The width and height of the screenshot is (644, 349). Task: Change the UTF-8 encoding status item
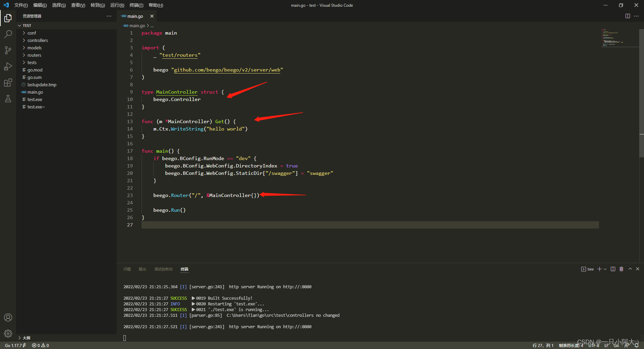coord(594,345)
